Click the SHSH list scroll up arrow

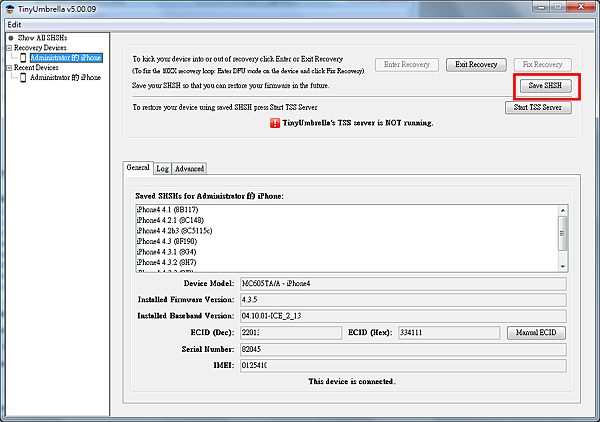pos(562,210)
